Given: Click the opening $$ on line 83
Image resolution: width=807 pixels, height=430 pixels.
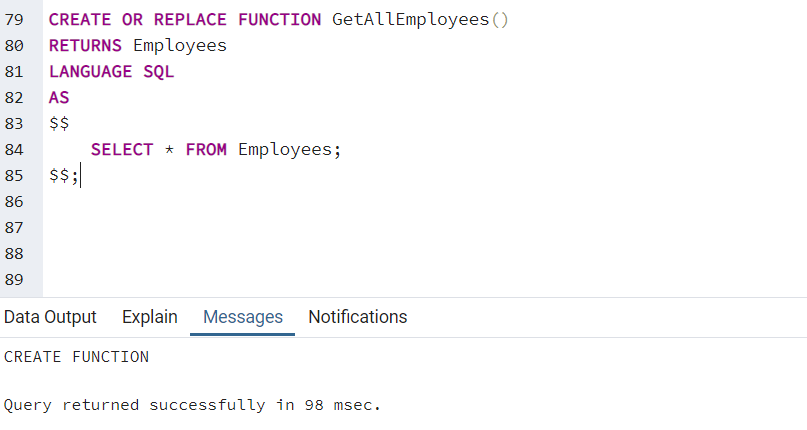Looking at the screenshot, I should (59, 124).
